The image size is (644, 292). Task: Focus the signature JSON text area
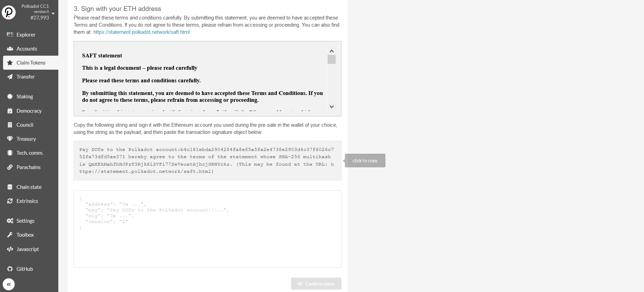coord(207,229)
